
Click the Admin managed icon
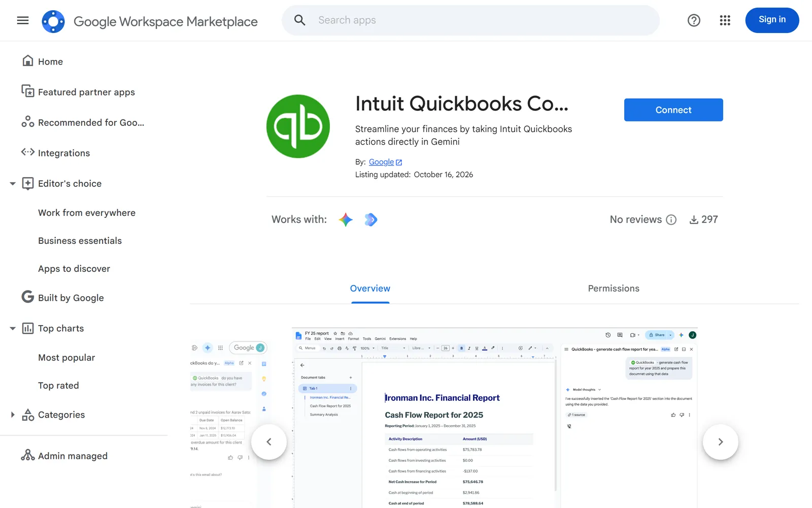(28, 455)
